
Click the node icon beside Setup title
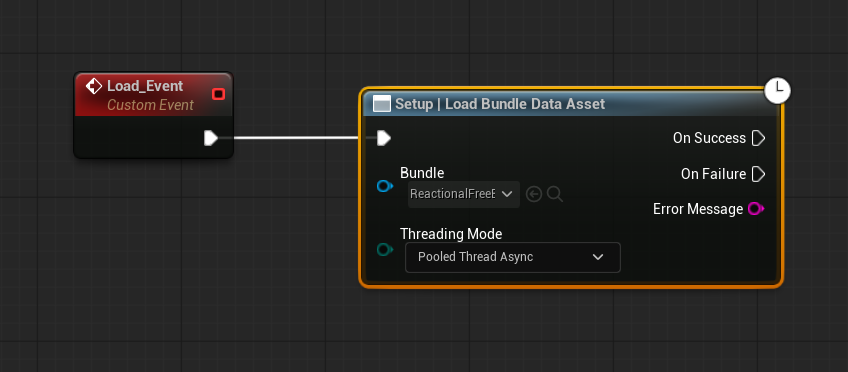[x=382, y=104]
